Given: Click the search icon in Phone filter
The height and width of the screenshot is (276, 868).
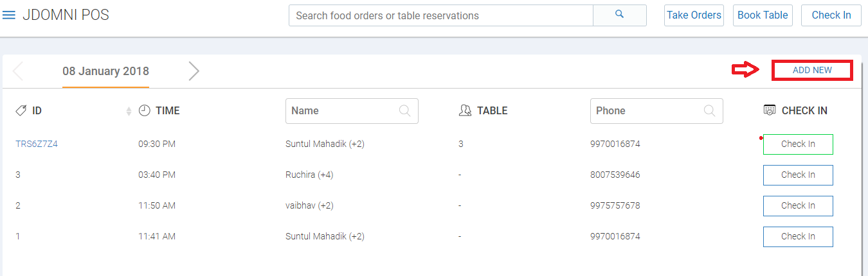Looking at the screenshot, I should click(709, 110).
